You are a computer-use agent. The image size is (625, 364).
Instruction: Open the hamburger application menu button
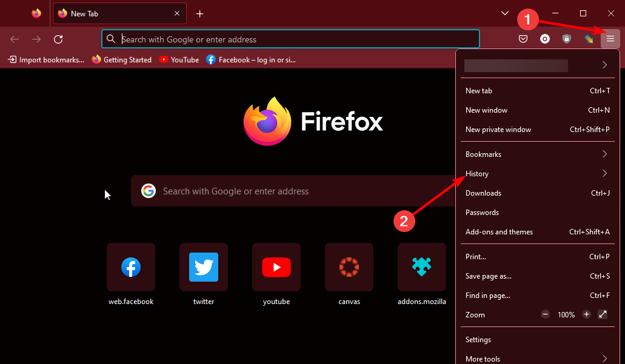point(610,39)
